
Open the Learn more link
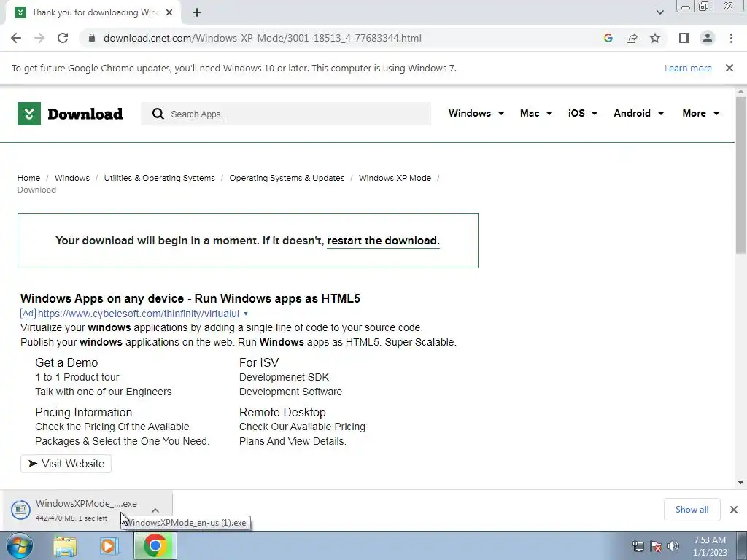pyautogui.click(x=688, y=69)
